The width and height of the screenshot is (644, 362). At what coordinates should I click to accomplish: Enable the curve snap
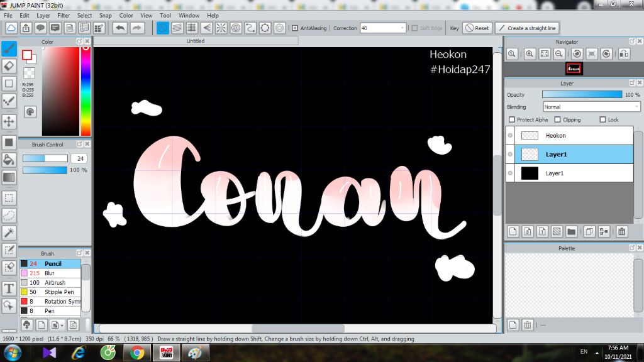point(250,28)
